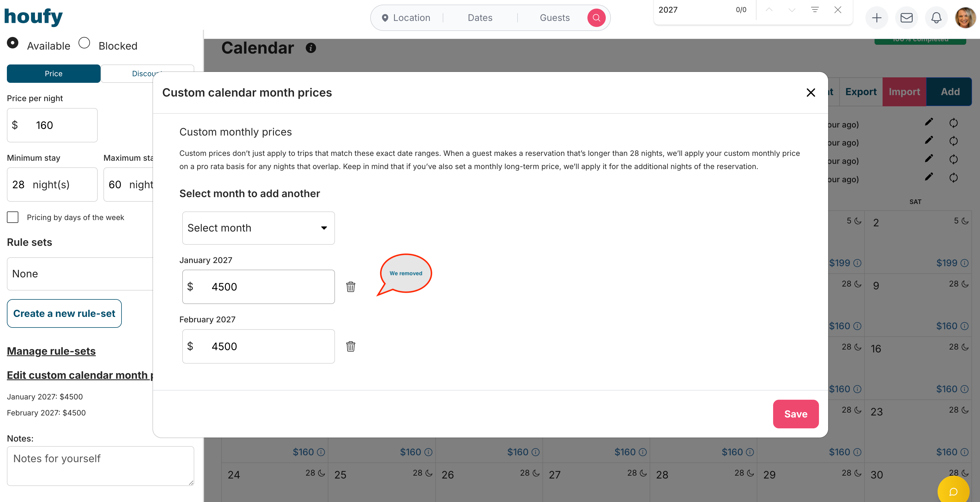Select the Available radio button
Viewport: 980px width, 502px height.
[x=13, y=43]
